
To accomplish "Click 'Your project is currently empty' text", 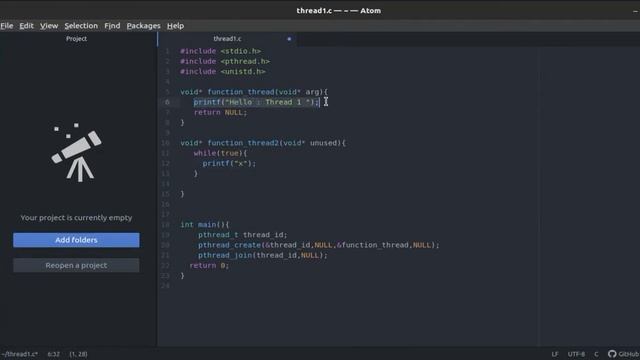I will (76, 218).
